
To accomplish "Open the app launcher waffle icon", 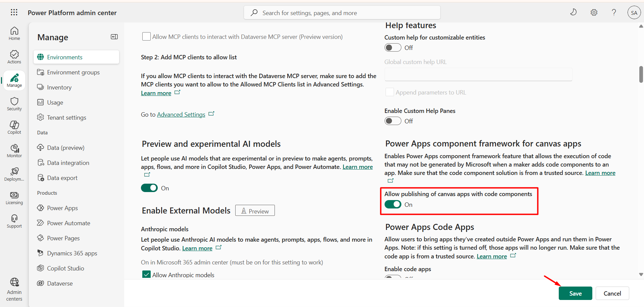I will (14, 12).
